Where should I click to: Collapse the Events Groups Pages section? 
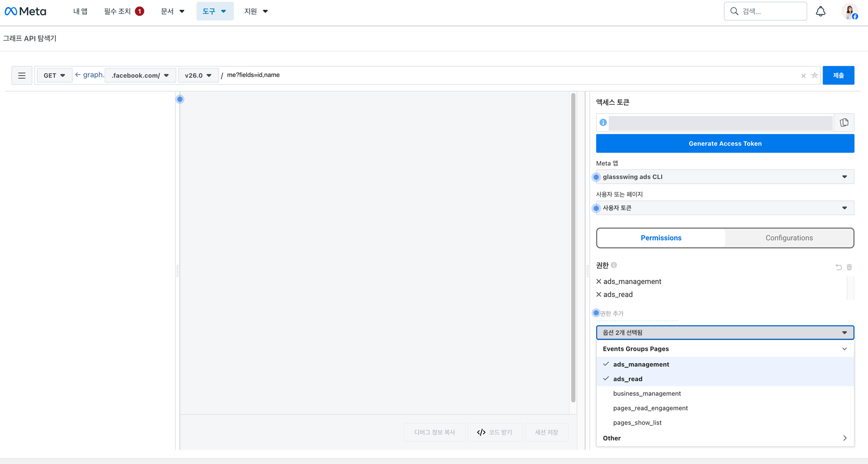point(725,349)
